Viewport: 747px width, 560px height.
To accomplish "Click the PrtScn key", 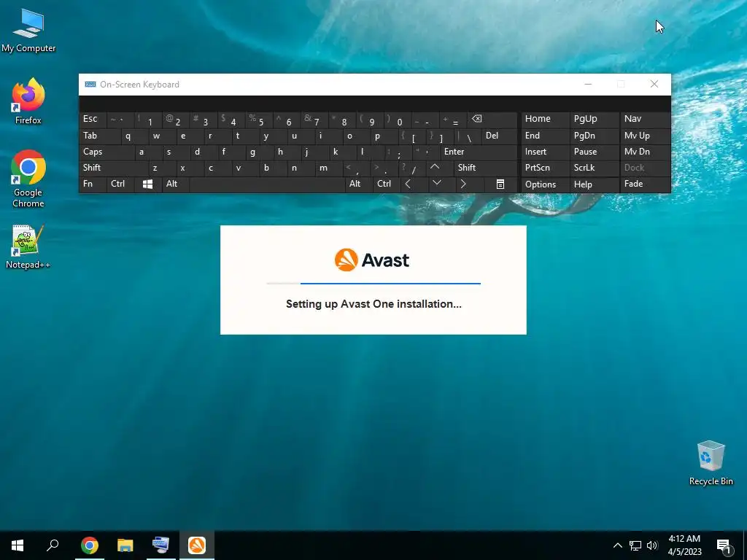I will click(x=545, y=168).
